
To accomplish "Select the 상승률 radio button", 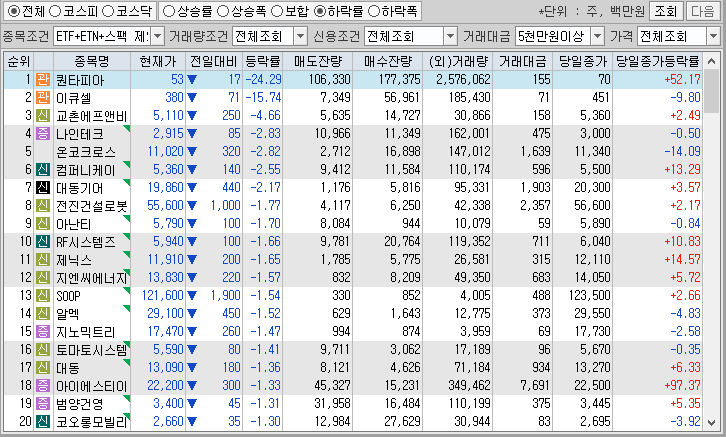I will point(169,11).
